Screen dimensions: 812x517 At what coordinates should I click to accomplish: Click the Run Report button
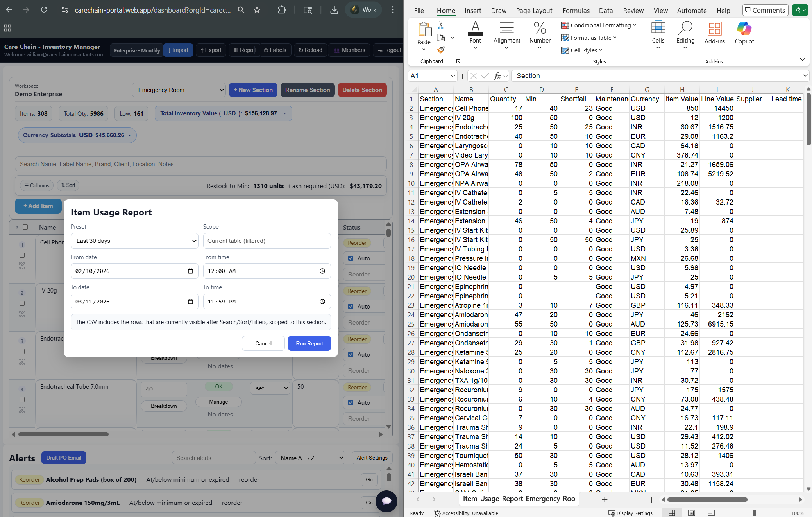(309, 343)
